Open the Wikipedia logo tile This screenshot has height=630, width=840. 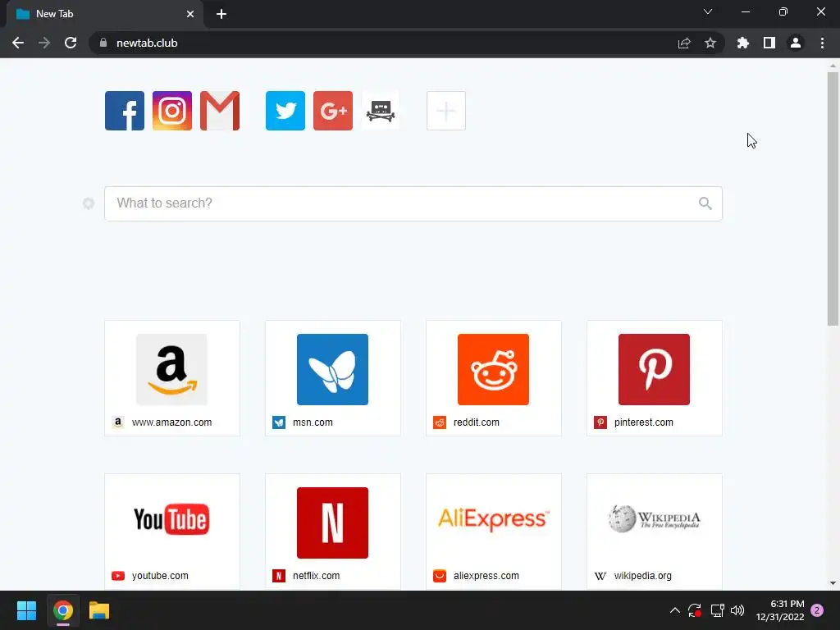654,518
